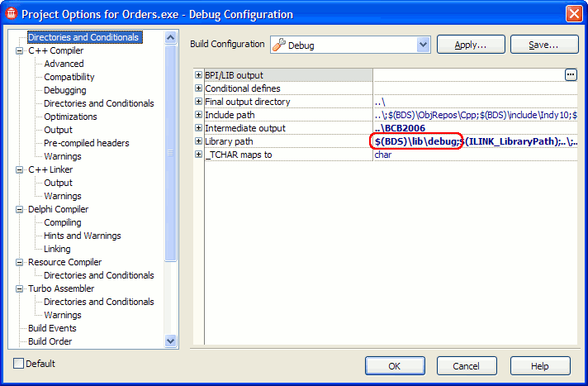588x386 pixels.
Task: Click the wrench icon in Build Configuration combo
Action: pos(278,45)
